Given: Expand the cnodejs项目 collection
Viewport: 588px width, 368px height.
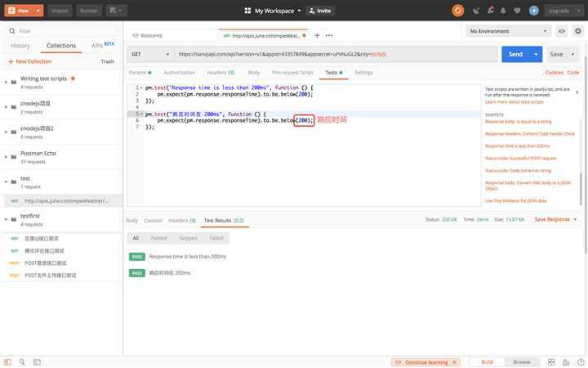Looking at the screenshot, I should [x=6, y=107].
